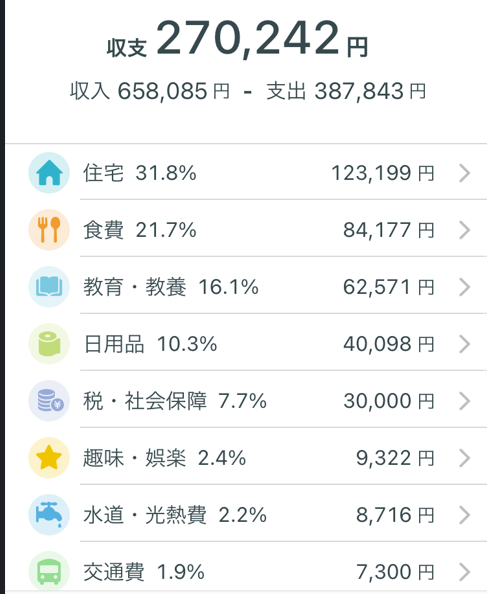The image size is (487, 594).
Task: Tap the open book 教育・教養 icon
Action: 49,287
